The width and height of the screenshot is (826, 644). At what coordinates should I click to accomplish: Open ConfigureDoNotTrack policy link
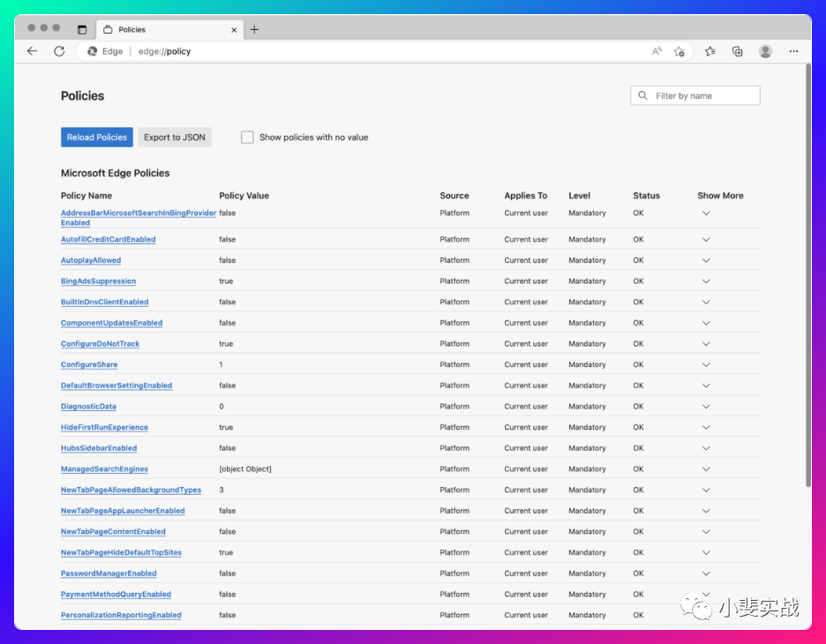pos(100,344)
